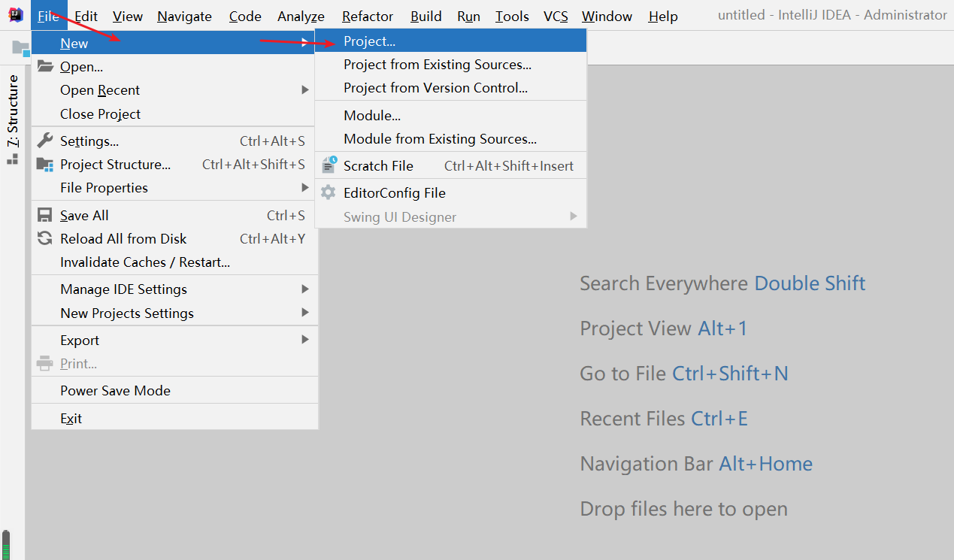The image size is (954, 560).
Task: Click the memory indicator at bottom left
Action: [x=7, y=544]
